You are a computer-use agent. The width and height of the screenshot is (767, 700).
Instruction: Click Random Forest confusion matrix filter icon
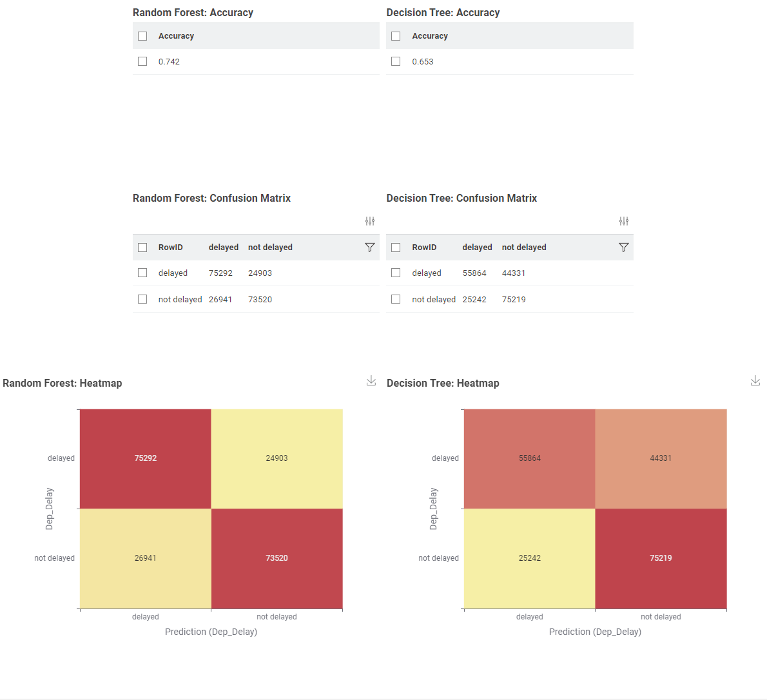[x=370, y=248]
